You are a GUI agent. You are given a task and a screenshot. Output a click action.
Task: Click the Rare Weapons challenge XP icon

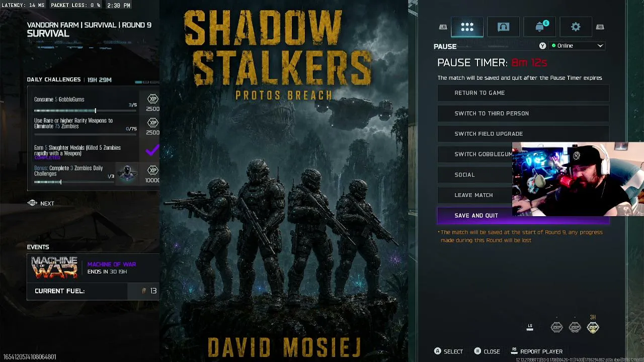152,123
